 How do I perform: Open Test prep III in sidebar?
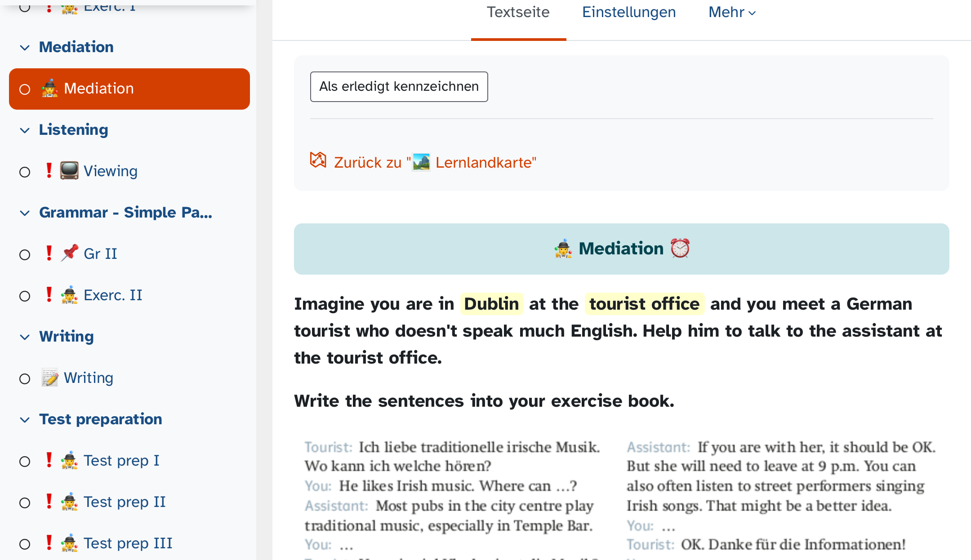point(128,543)
